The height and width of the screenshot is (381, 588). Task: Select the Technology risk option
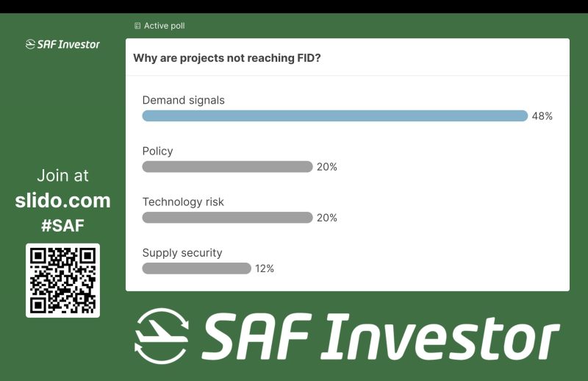tap(183, 202)
